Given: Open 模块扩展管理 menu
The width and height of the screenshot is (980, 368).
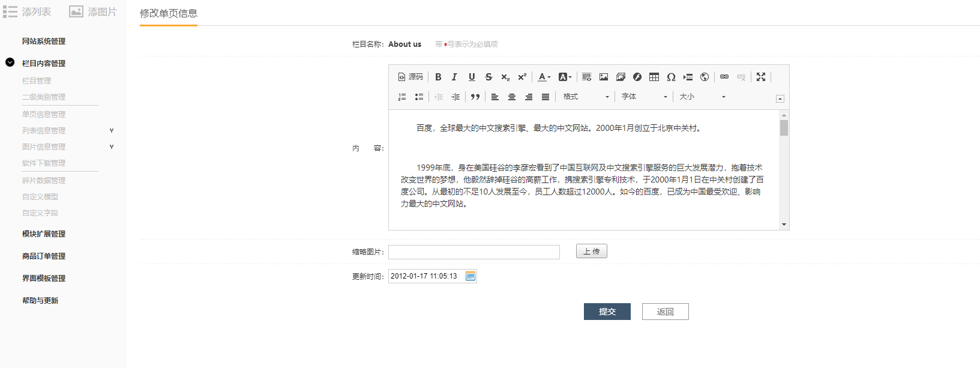Looking at the screenshot, I should pyautogui.click(x=44, y=234).
